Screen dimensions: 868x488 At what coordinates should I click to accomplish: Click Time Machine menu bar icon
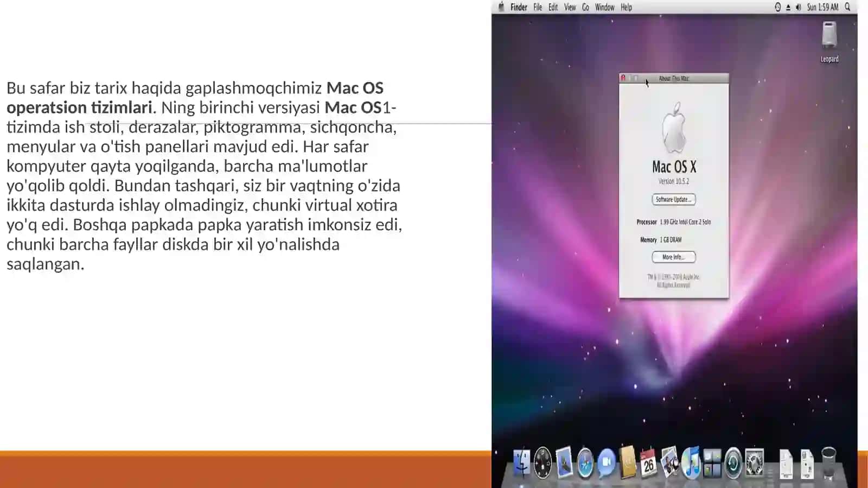coord(778,7)
